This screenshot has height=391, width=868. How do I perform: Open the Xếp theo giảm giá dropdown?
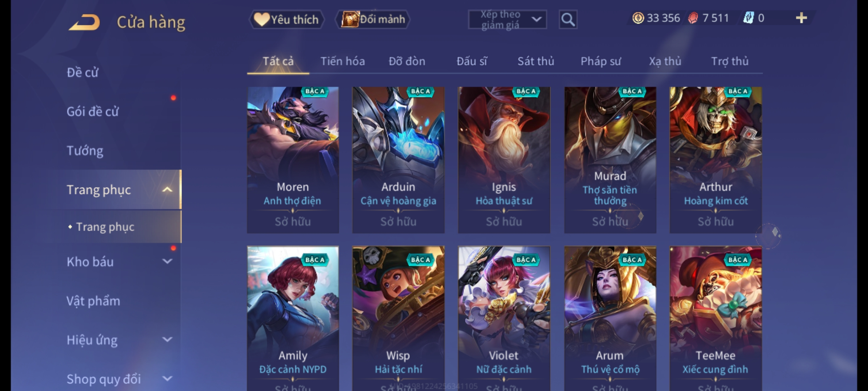pos(507,20)
